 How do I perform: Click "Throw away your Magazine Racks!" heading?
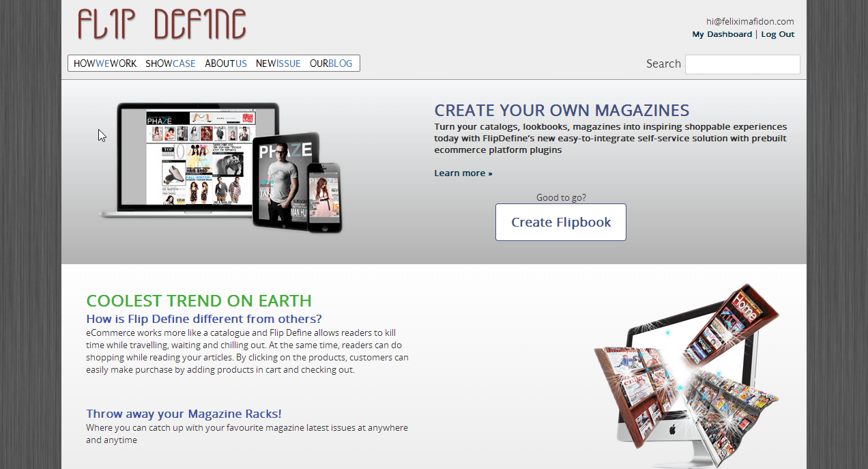(184, 414)
